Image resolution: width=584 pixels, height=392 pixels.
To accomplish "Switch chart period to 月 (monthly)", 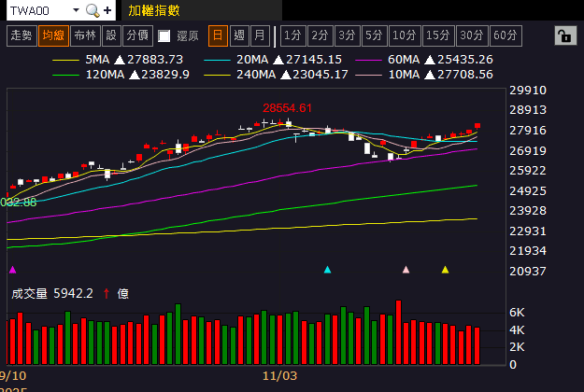I will (260, 35).
